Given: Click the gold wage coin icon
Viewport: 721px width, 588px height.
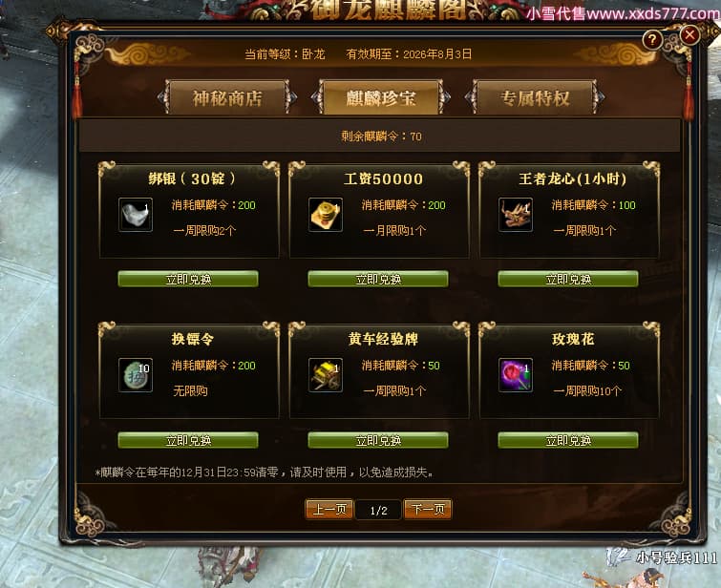Looking at the screenshot, I should [x=326, y=215].
